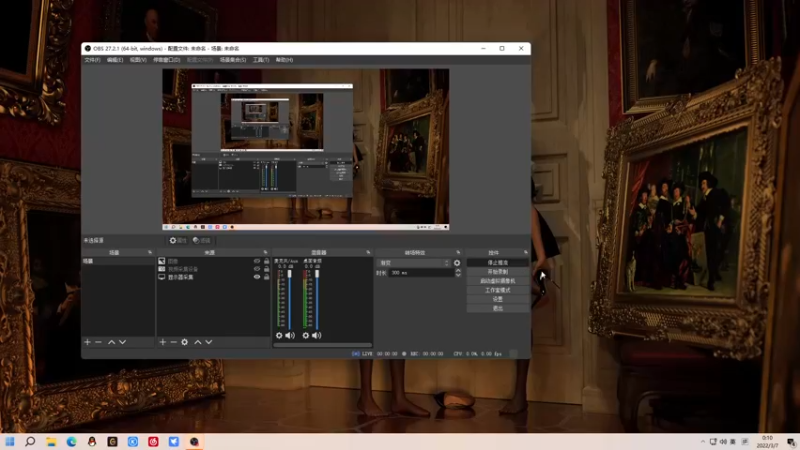Click the 停止推流 button
The image size is (800, 450).
(497, 263)
